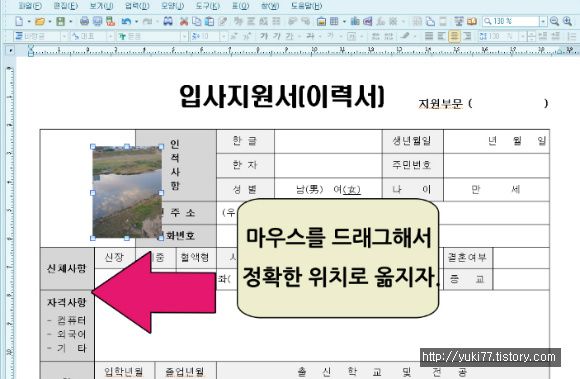Open the zoom percentage dropdown

pos(543,21)
